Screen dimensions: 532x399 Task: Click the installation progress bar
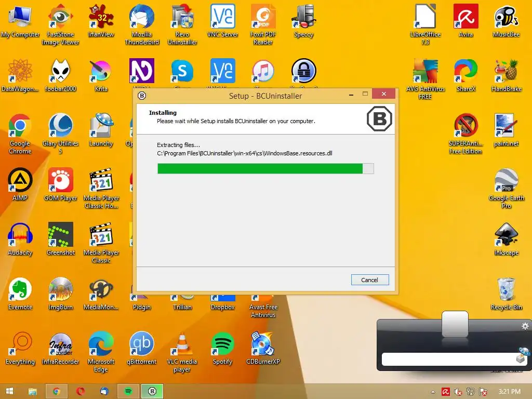(x=265, y=169)
